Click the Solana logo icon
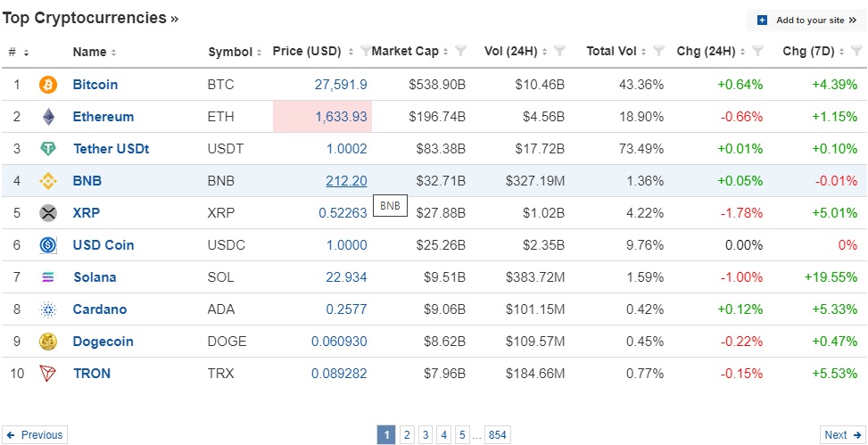 (48, 277)
